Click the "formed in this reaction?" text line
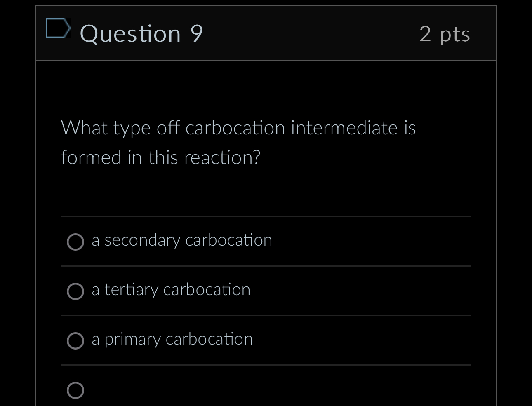Viewport: 532px width, 406px height. click(161, 157)
